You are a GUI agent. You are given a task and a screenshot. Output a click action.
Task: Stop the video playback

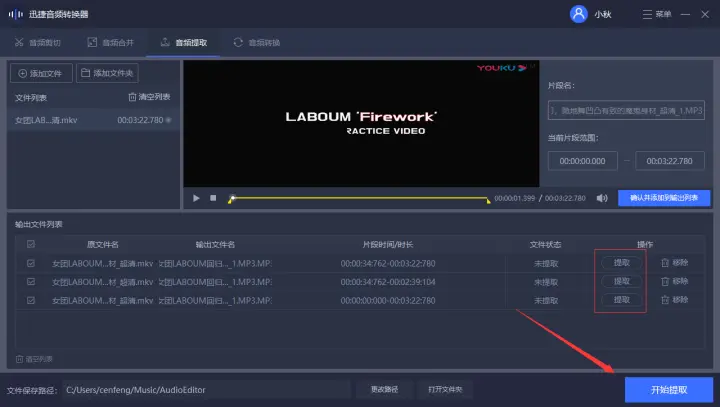tap(213, 198)
